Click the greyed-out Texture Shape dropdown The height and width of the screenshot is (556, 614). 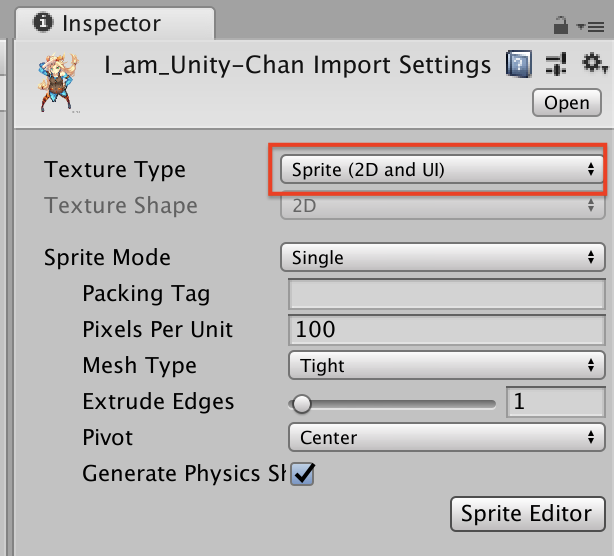442,206
